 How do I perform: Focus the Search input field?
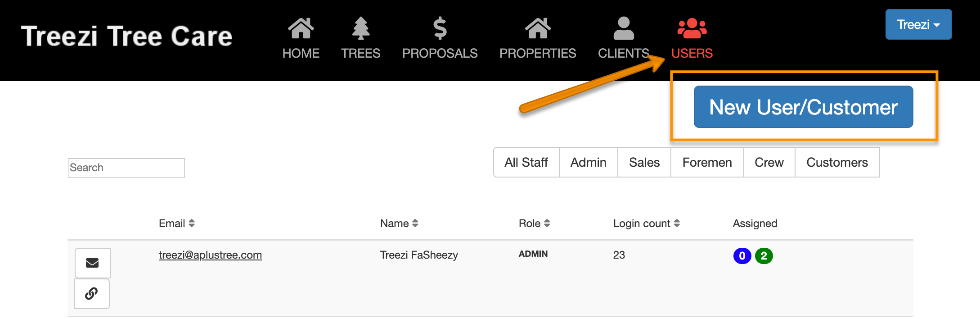(126, 168)
